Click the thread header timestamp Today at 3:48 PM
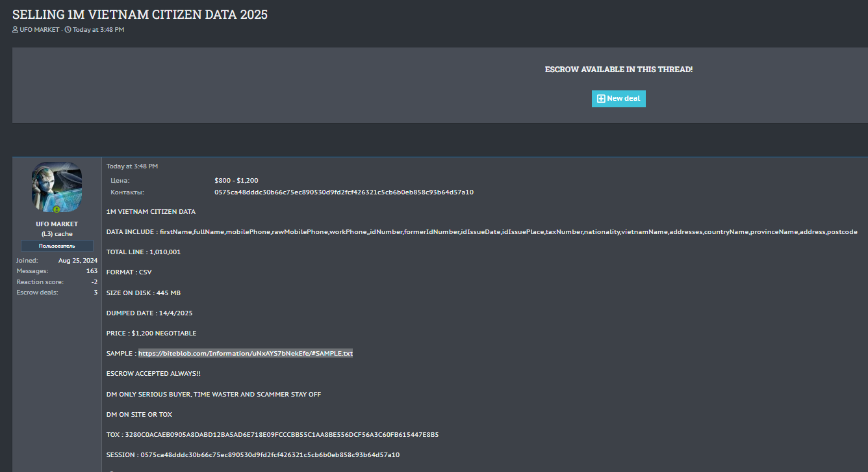 click(98, 30)
